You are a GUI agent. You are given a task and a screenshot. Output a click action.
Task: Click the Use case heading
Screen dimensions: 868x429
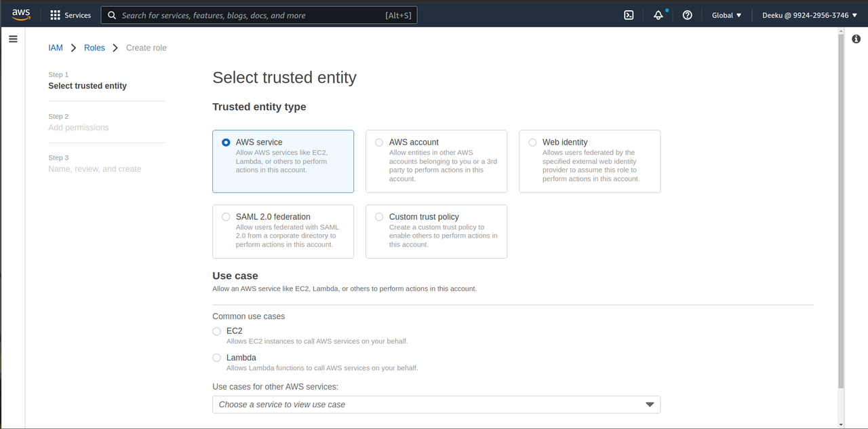tap(235, 276)
